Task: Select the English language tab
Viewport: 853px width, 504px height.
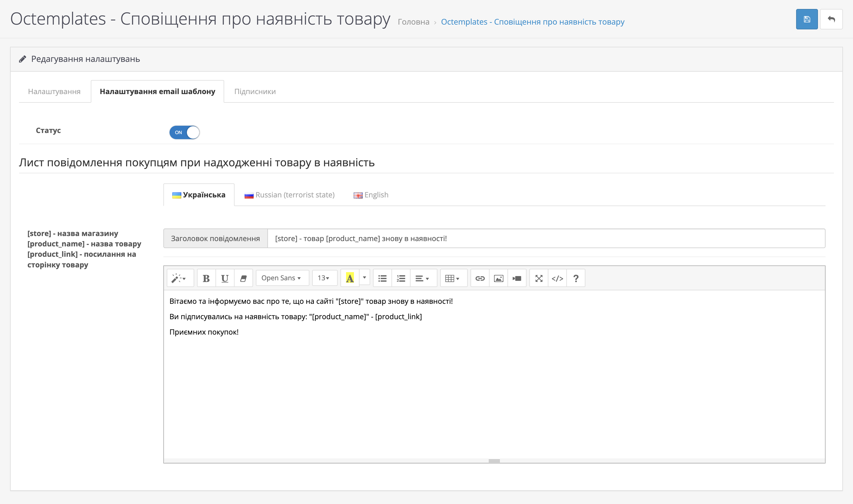Action: [371, 195]
